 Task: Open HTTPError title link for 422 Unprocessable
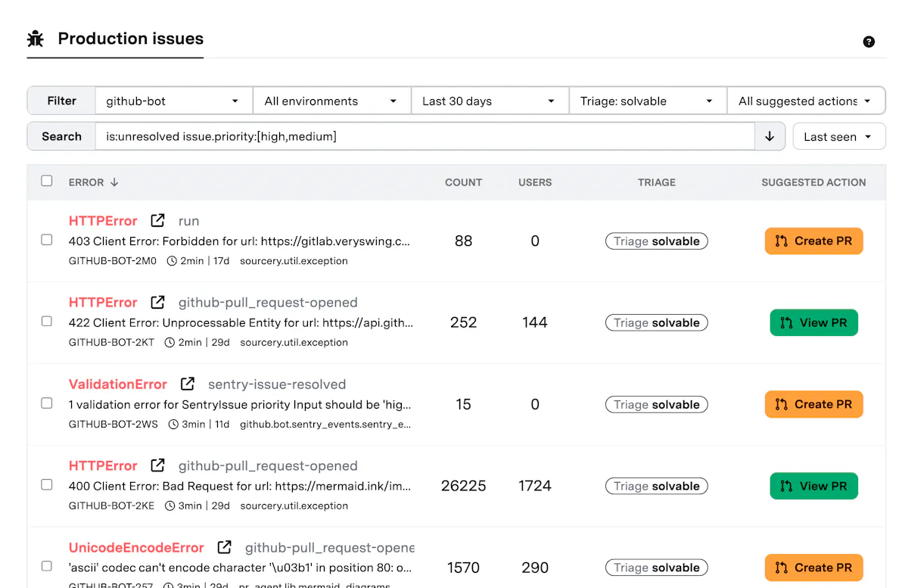103,303
